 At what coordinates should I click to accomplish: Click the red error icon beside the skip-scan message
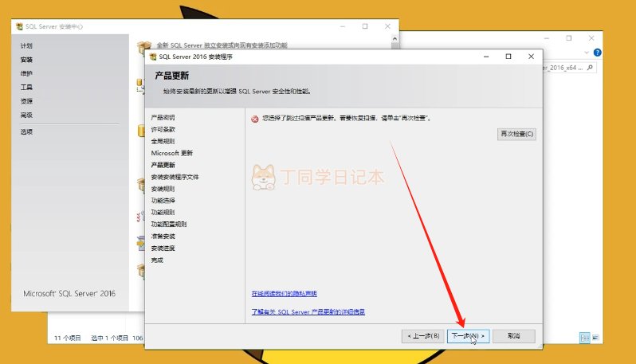click(255, 119)
